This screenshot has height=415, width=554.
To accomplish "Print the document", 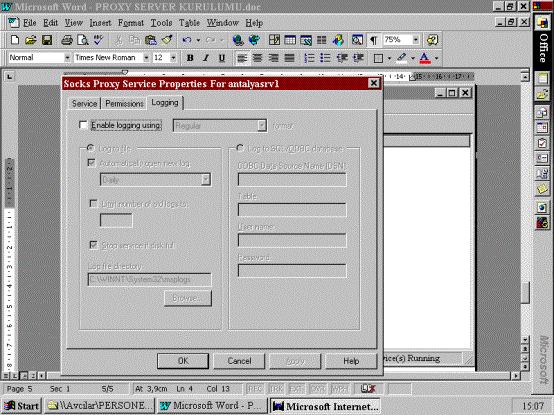I will point(67,40).
